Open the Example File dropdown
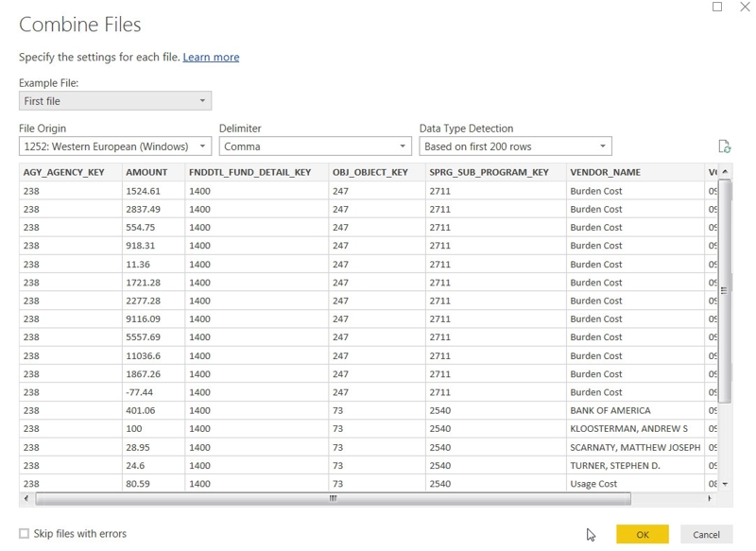756x551 pixels. tap(115, 101)
